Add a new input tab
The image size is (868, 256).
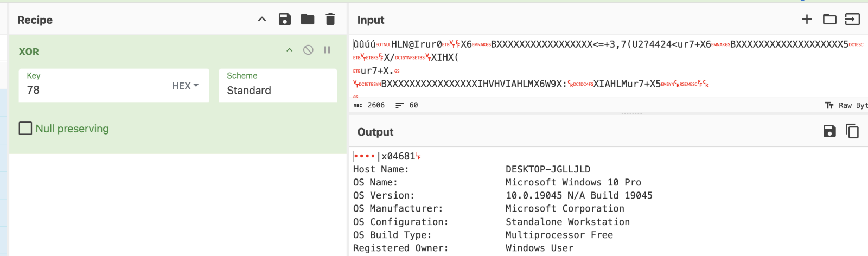click(x=807, y=20)
